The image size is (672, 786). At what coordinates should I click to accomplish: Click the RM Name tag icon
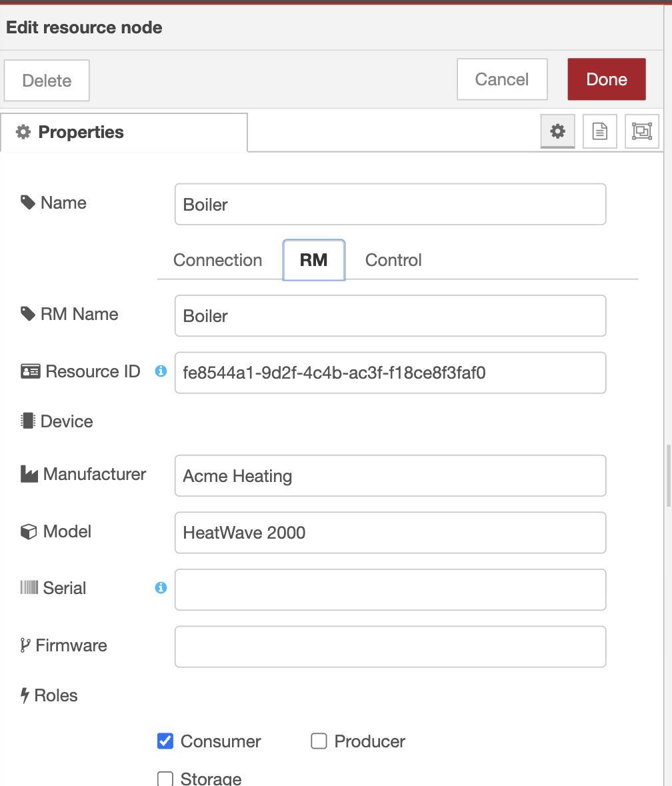[x=27, y=314]
